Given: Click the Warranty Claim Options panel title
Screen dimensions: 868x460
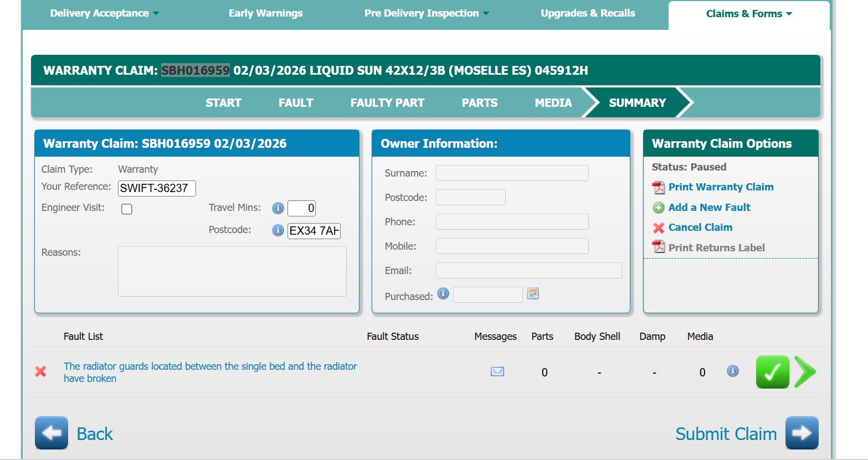Looking at the screenshot, I should (722, 144).
